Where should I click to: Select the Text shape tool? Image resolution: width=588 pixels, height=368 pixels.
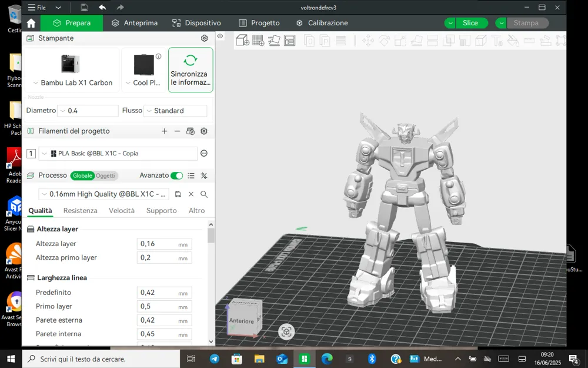coord(497,40)
